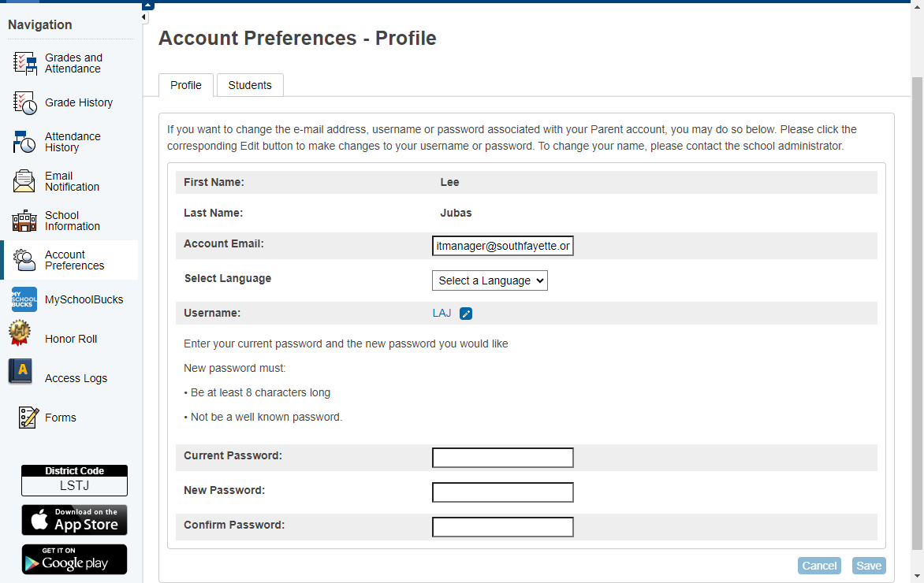
Task: Focus the Confirm Password field
Action: (503, 527)
